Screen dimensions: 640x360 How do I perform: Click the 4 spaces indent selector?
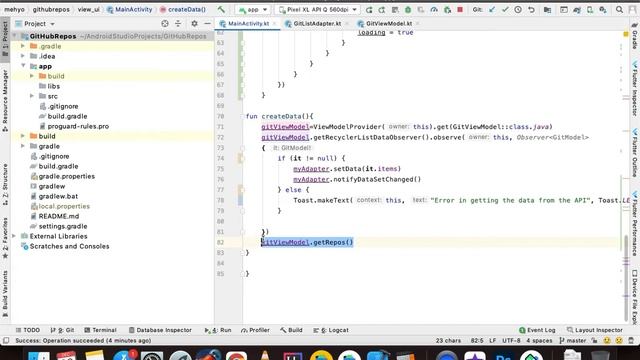tap(539, 340)
